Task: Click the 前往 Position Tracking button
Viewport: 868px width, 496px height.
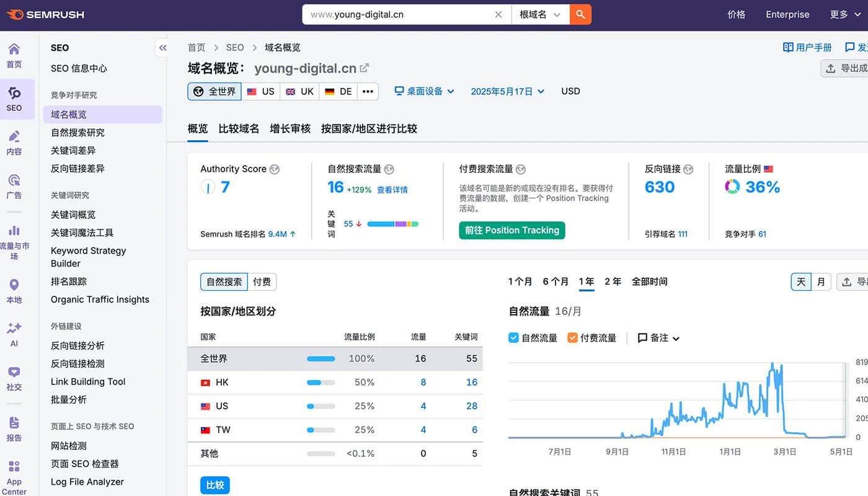Action: click(511, 230)
